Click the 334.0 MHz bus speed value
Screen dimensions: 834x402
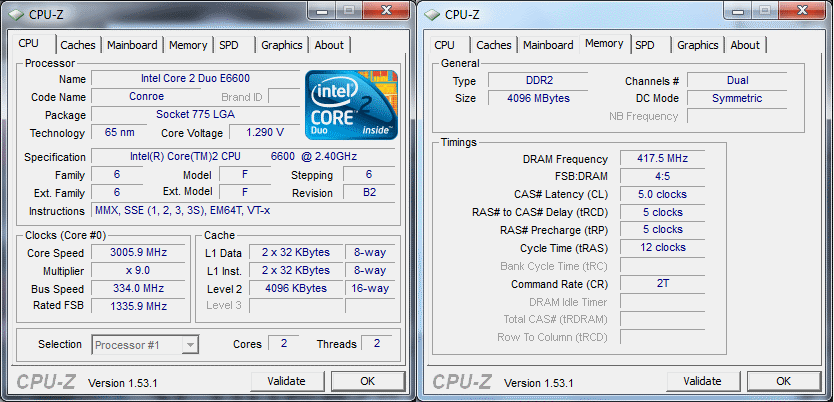pyautogui.click(x=138, y=289)
